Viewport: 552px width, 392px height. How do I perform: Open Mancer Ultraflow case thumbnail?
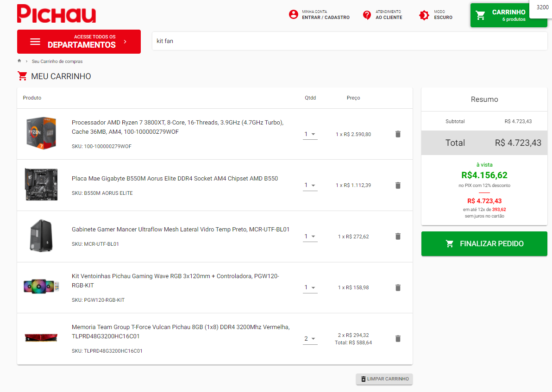[41, 236]
